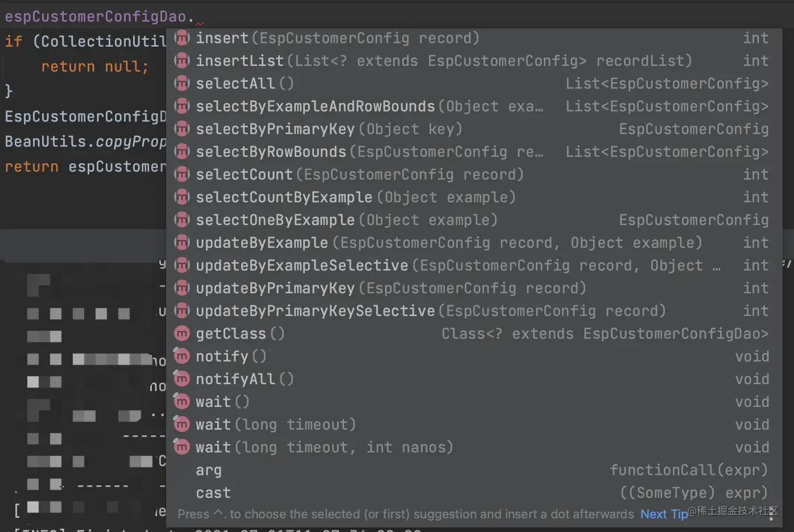The height and width of the screenshot is (532, 794).
Task: Click the method icon beside updateByExample(EspCustomerConfig record, Object example)
Action: (181, 243)
